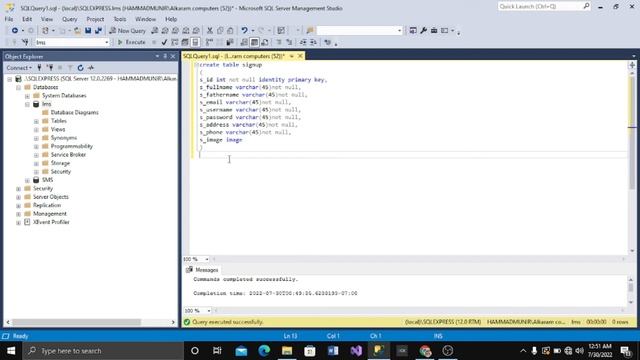Click the Properties wrench icon
This screenshot has width=640, height=360.
(424, 31)
